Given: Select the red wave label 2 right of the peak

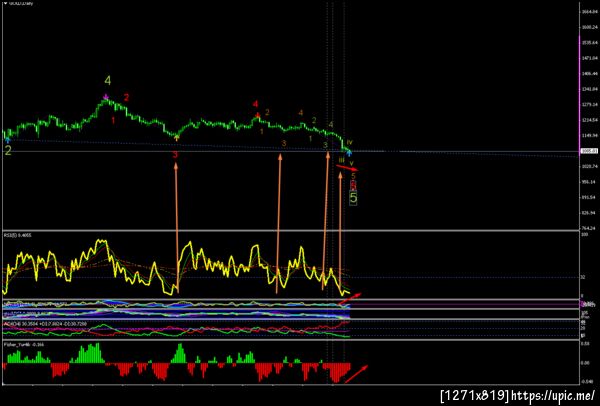Looking at the screenshot, I should tap(126, 97).
